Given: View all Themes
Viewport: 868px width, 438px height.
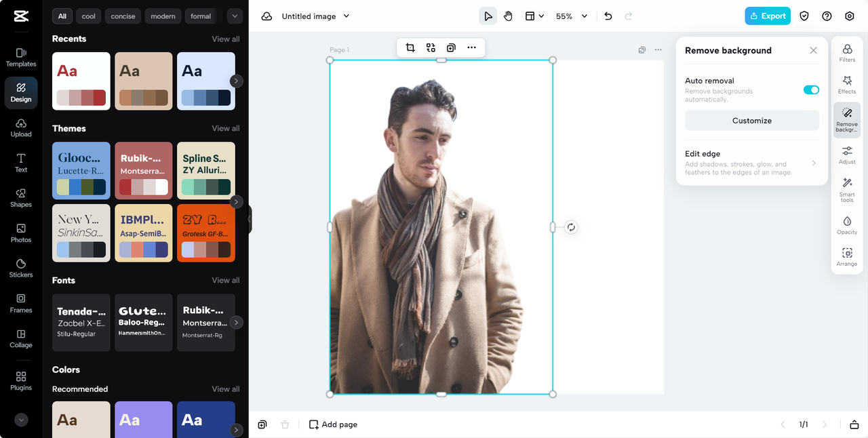Looking at the screenshot, I should click(225, 128).
